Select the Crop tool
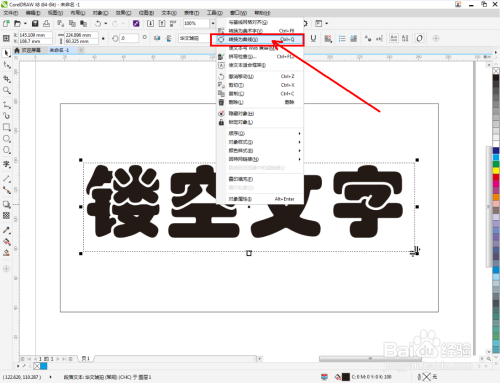500x383 pixels. click(x=6, y=79)
